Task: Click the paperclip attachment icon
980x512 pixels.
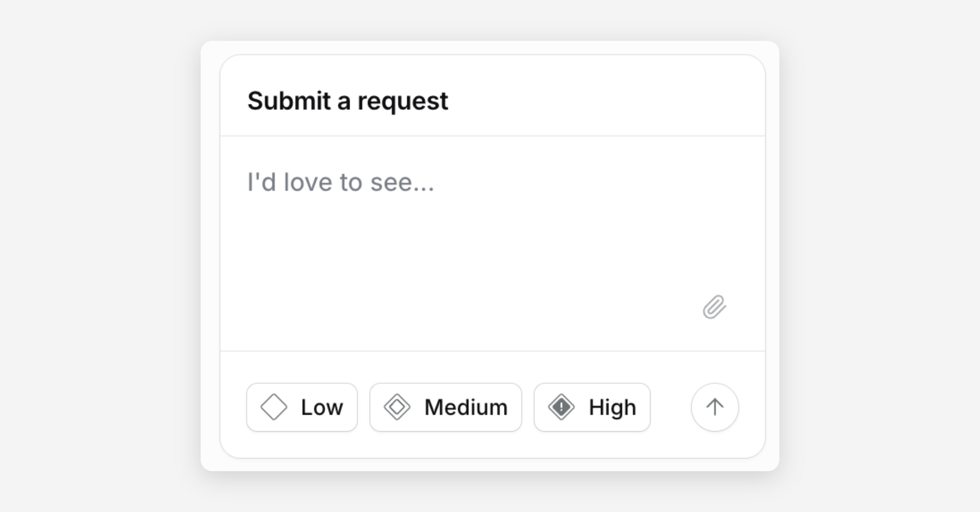Action: coord(714,307)
